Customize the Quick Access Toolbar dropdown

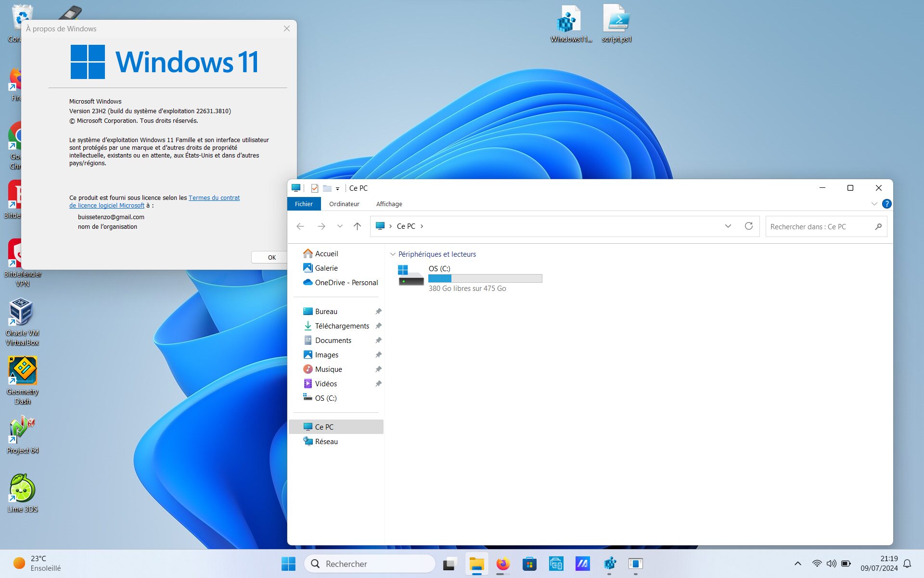(337, 189)
